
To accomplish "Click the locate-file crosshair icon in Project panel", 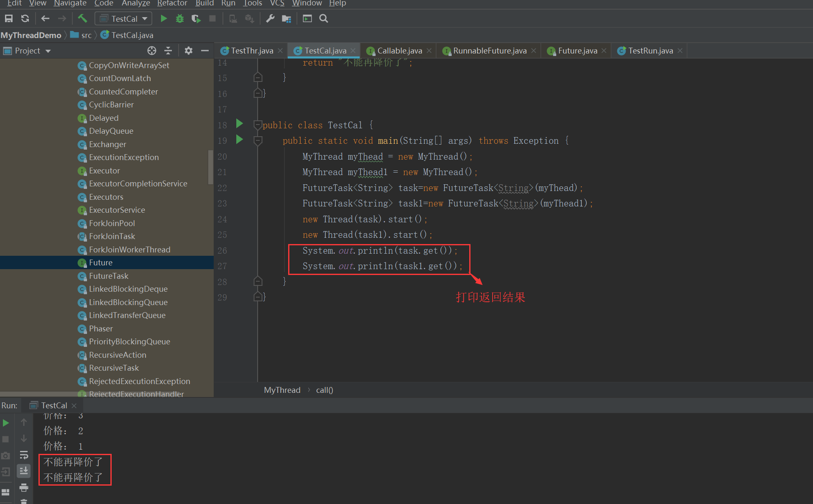I will (x=152, y=51).
